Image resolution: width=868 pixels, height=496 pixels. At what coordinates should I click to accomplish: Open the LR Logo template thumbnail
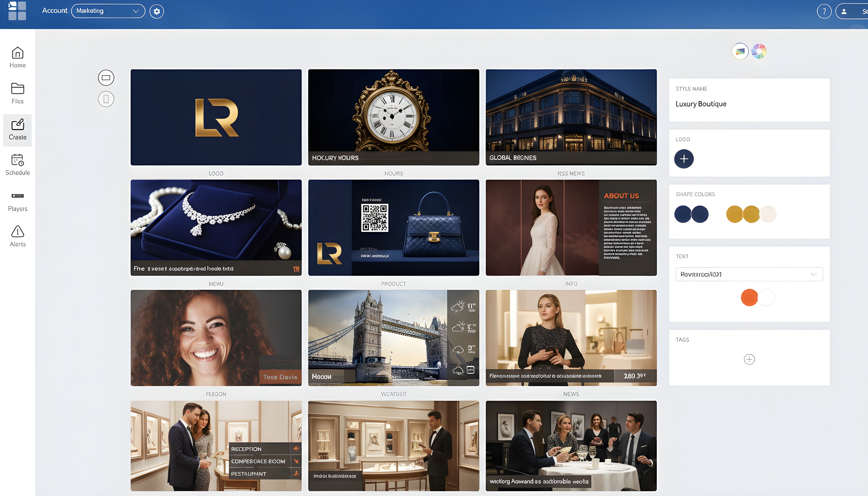(x=216, y=117)
